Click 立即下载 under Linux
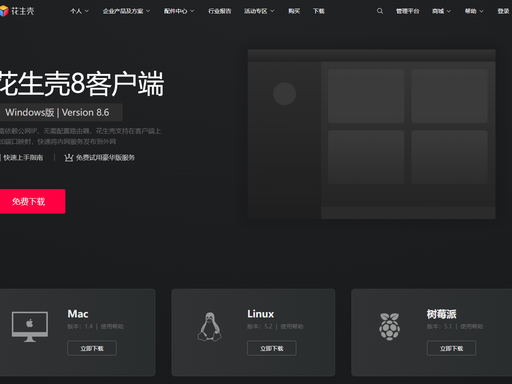Viewport: 512px width, 384px height. [x=272, y=348]
